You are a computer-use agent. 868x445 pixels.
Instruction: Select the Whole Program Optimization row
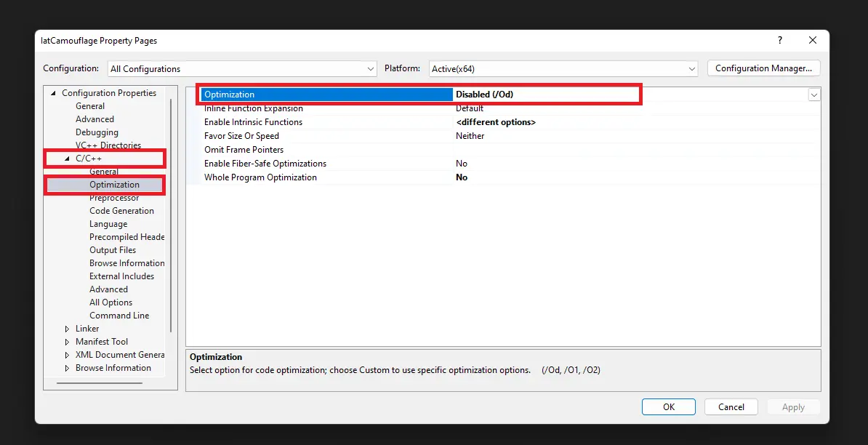point(260,177)
